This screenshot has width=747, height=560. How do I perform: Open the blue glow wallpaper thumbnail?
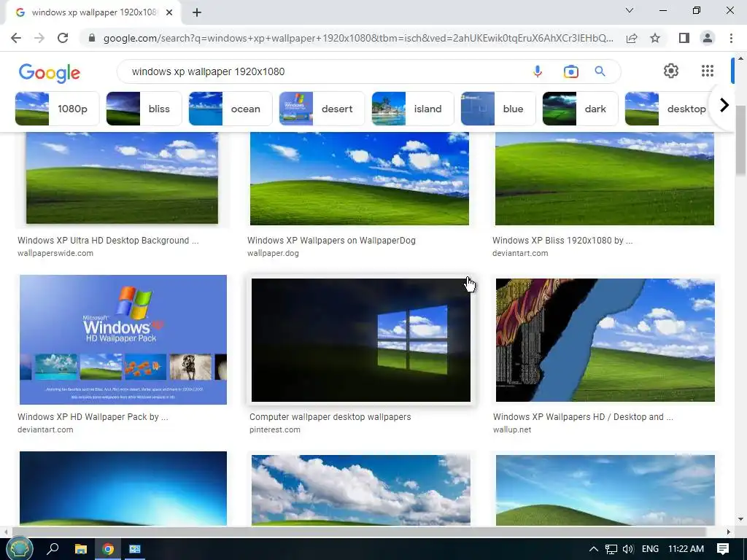[x=123, y=488]
